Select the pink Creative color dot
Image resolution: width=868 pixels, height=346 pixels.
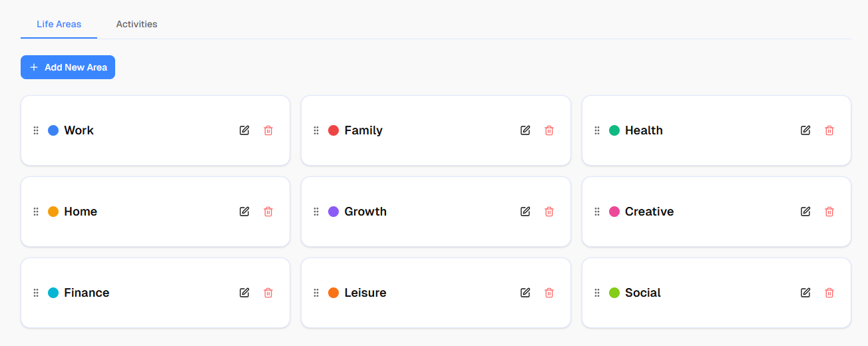pyautogui.click(x=614, y=212)
